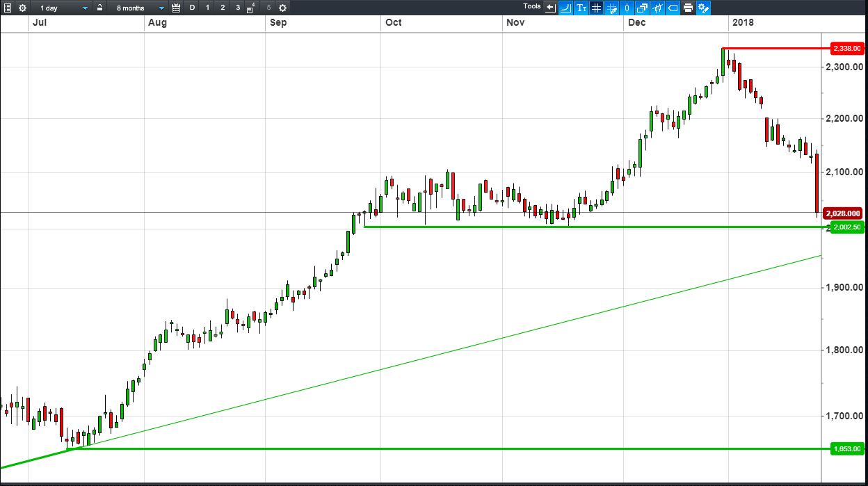This screenshot has height=486, width=868.
Task: Click the Nov month label
Action: click(x=515, y=22)
